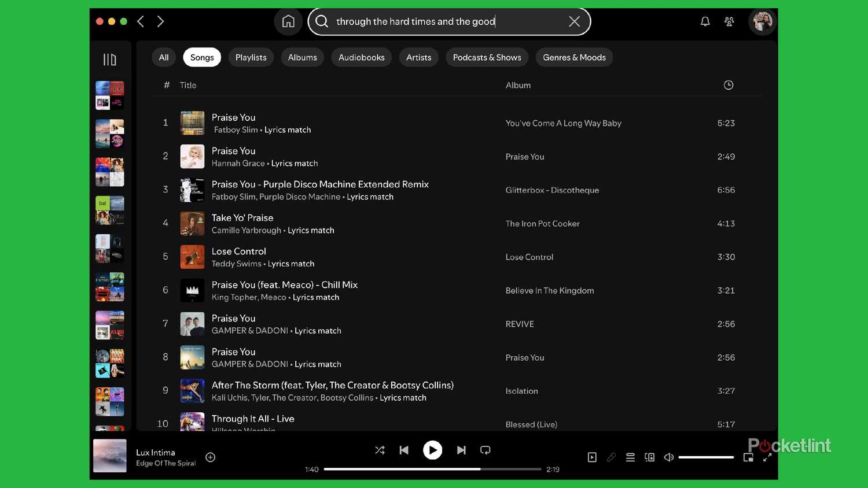Viewport: 868px width, 488px height.
Task: Connect to a device
Action: 649,457
